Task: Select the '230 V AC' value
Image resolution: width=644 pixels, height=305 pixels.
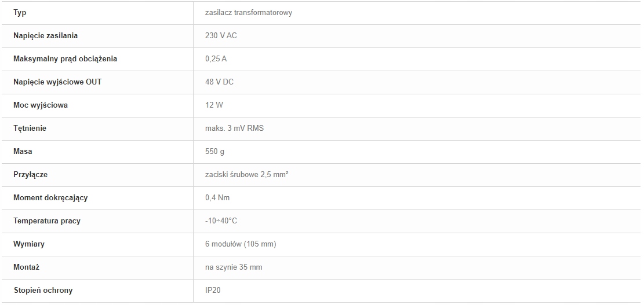Action: point(221,36)
